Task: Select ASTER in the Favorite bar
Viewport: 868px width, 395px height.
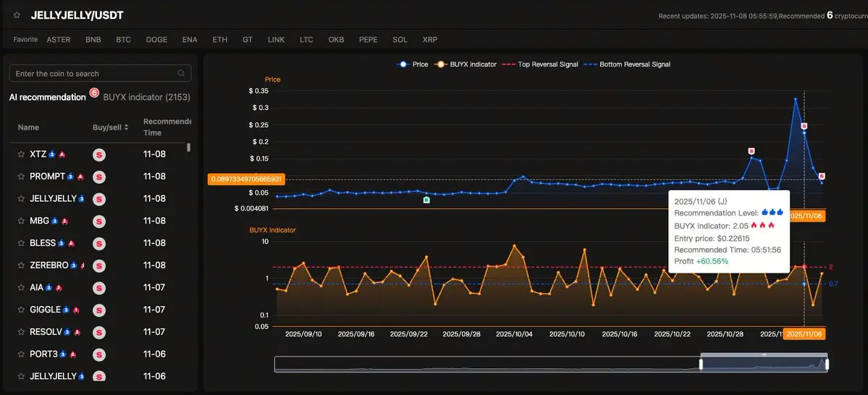Action: (x=59, y=40)
